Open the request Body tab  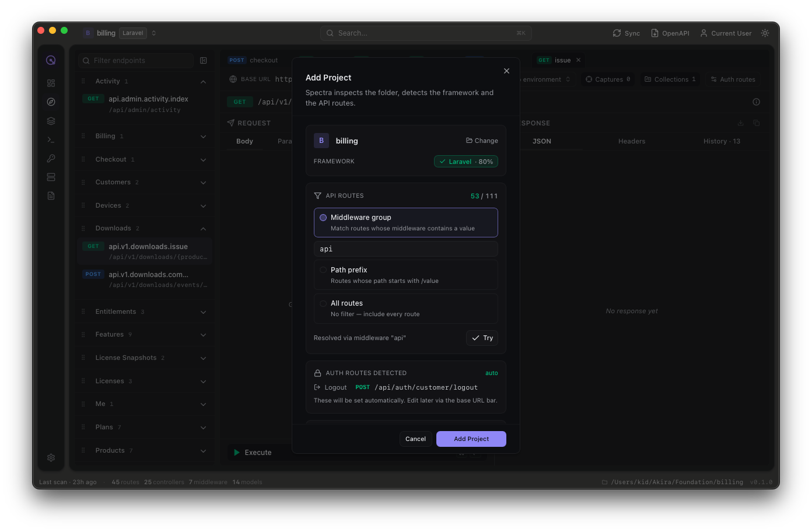tap(244, 141)
